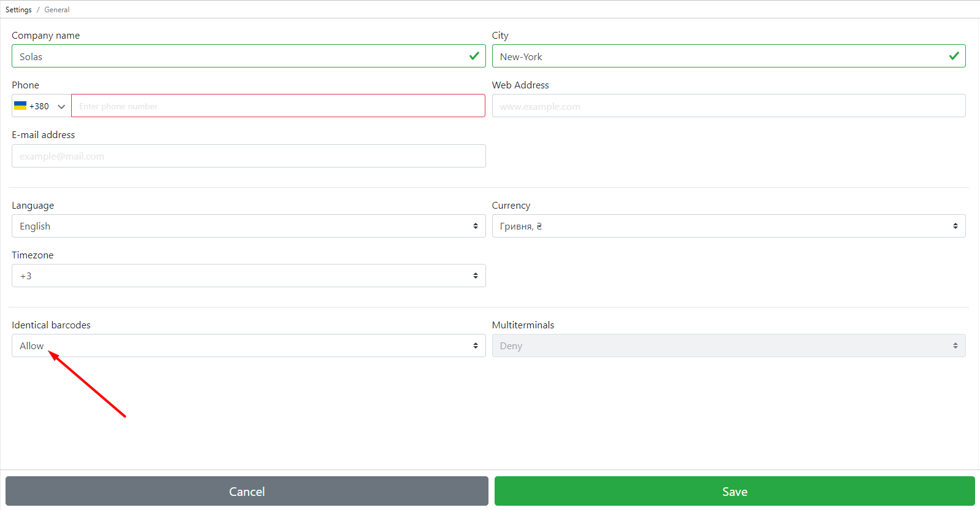Click the General breadcrumb item
980x510 pixels.
(56, 10)
